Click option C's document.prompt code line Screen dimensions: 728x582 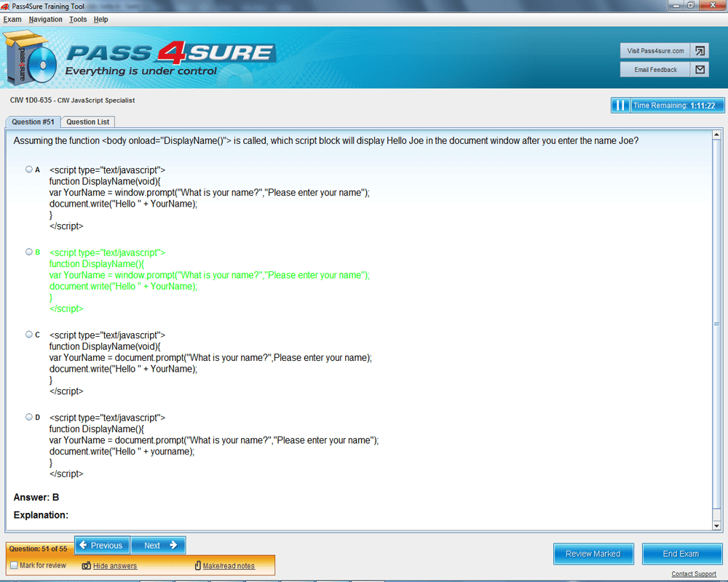pos(210,358)
